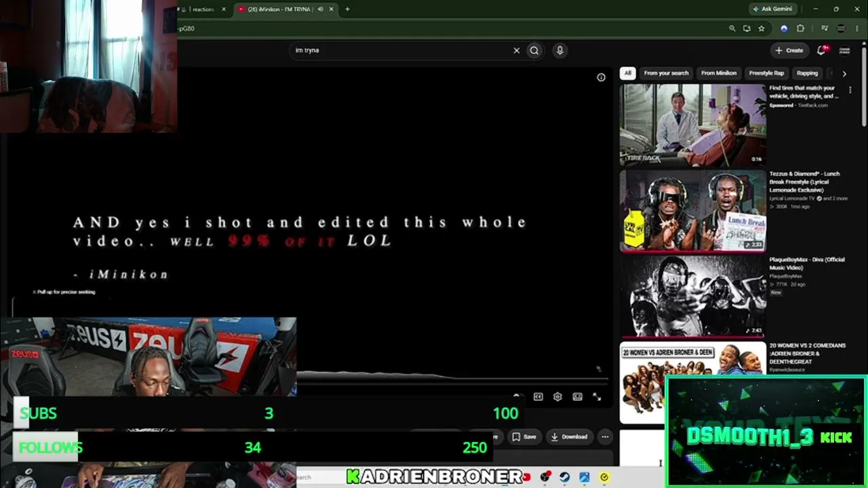This screenshot has width=868, height=488.
Task: Toggle closed captions on the video
Action: pos(538,397)
